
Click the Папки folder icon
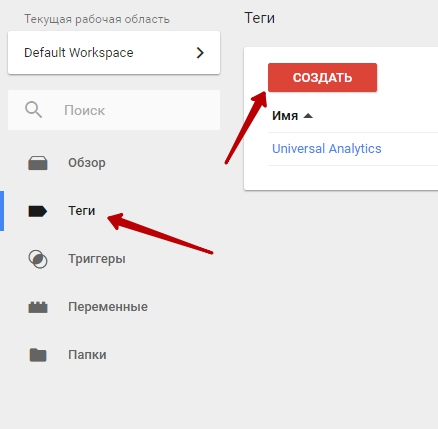(x=38, y=355)
